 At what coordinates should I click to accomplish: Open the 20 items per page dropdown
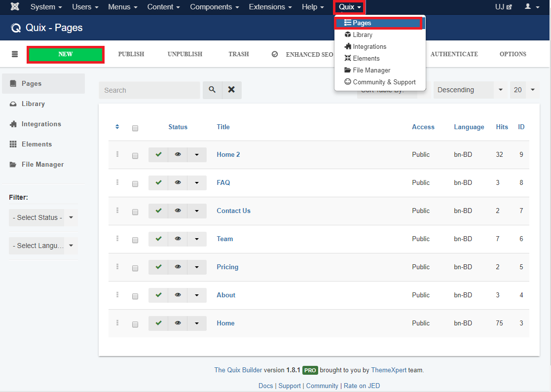point(524,90)
